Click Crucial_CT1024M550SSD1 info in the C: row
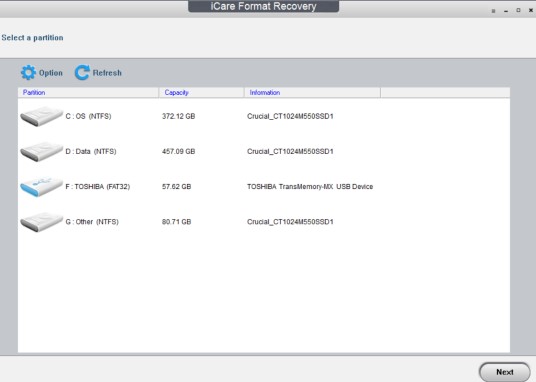Image resolution: width=536 pixels, height=382 pixels. pyautogui.click(x=290, y=116)
